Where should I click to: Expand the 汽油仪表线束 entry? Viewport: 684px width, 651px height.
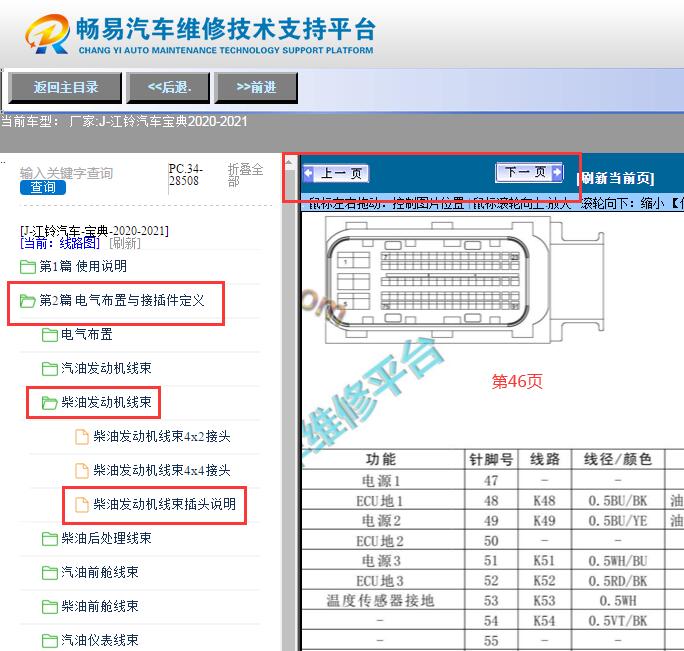(99, 641)
